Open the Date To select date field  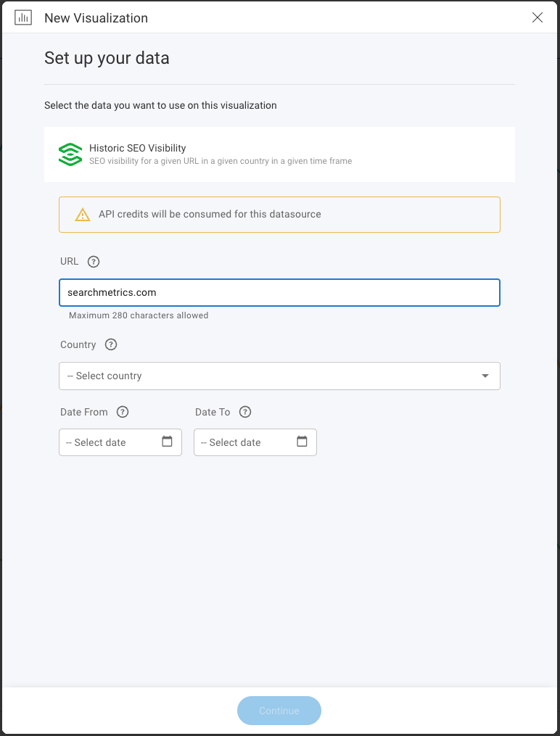[x=255, y=442]
